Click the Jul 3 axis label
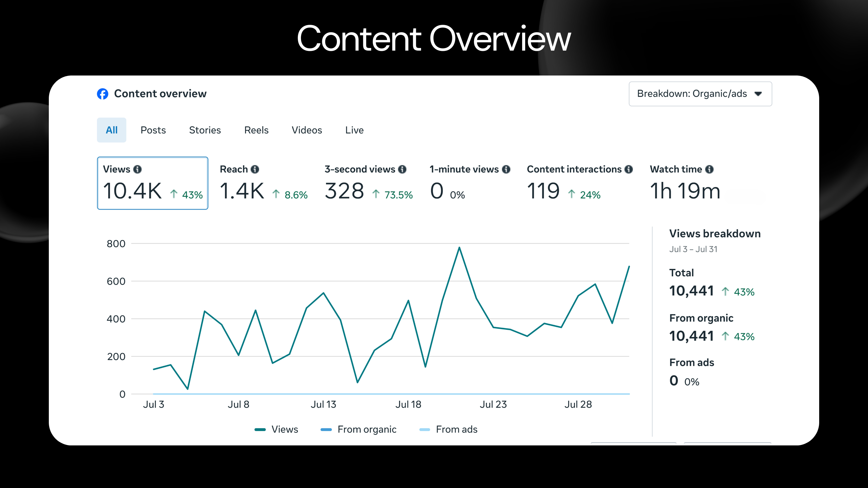Viewport: 868px width, 488px height. click(x=154, y=405)
